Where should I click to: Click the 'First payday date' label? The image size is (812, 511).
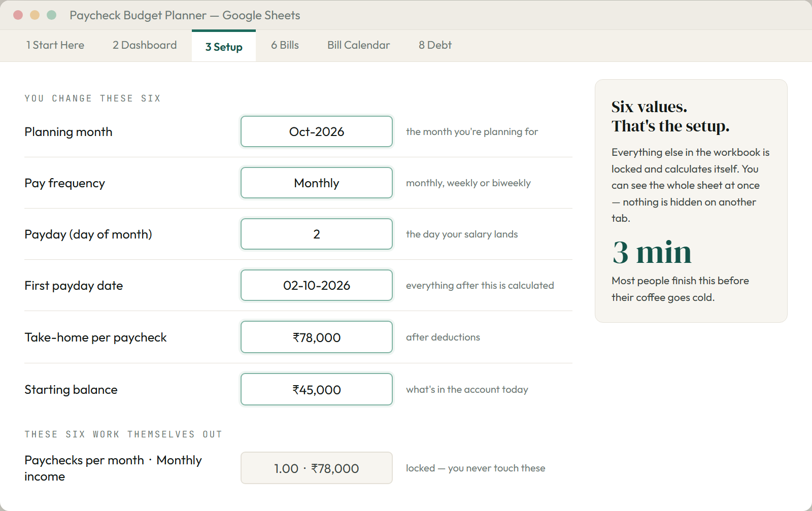click(74, 286)
